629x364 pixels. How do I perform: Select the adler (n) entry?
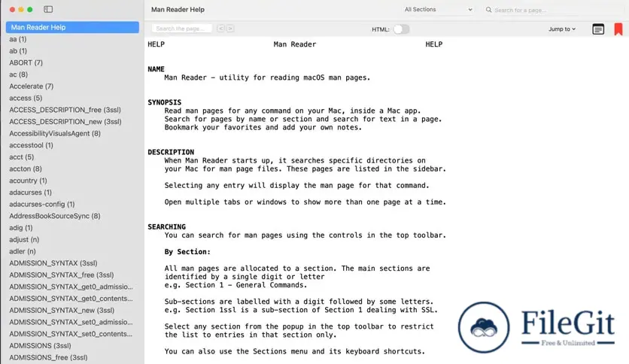tap(23, 251)
